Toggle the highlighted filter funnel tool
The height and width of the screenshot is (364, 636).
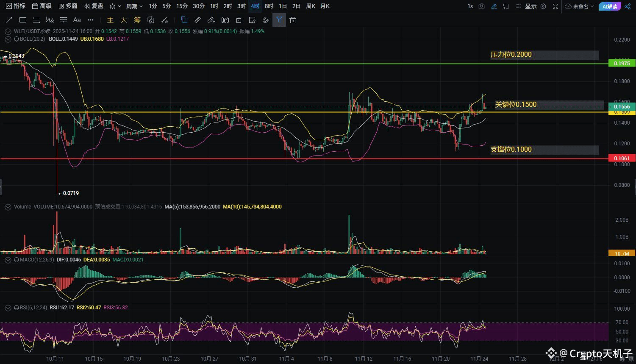click(x=279, y=20)
